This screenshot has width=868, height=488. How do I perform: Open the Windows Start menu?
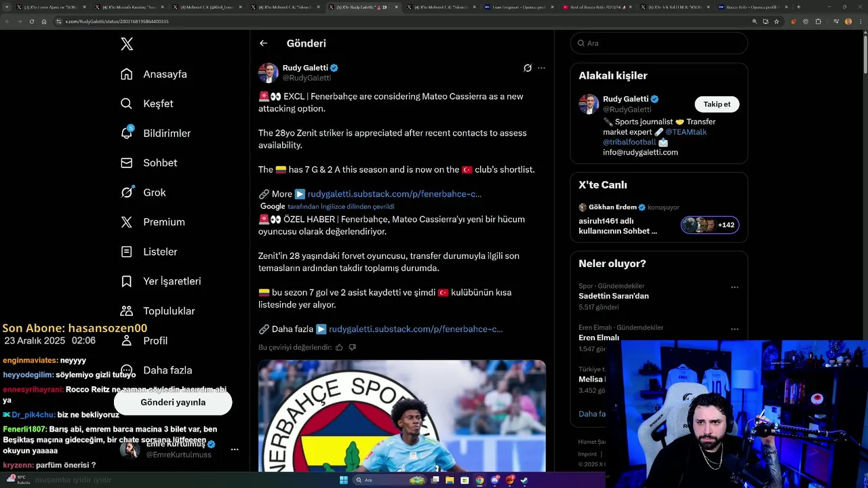(344, 481)
